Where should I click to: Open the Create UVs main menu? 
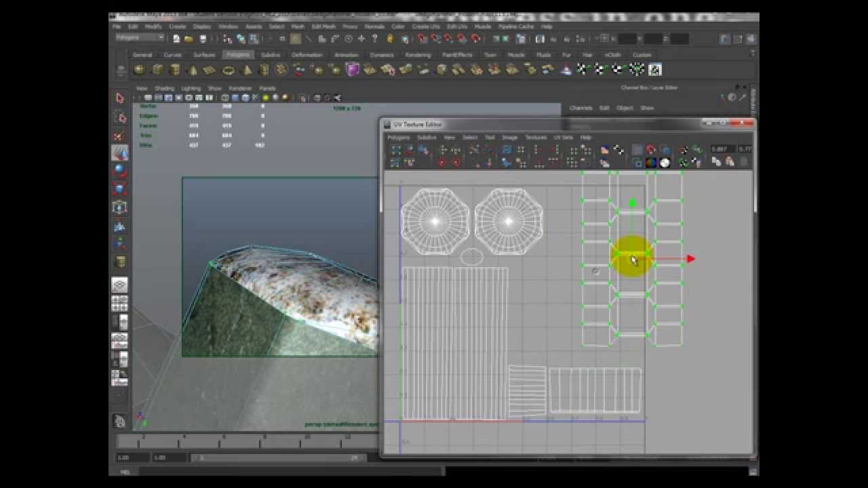(426, 26)
